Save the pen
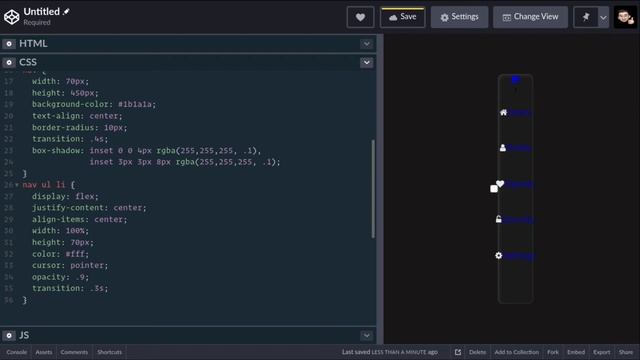This screenshot has width=640, height=360. pos(402,17)
